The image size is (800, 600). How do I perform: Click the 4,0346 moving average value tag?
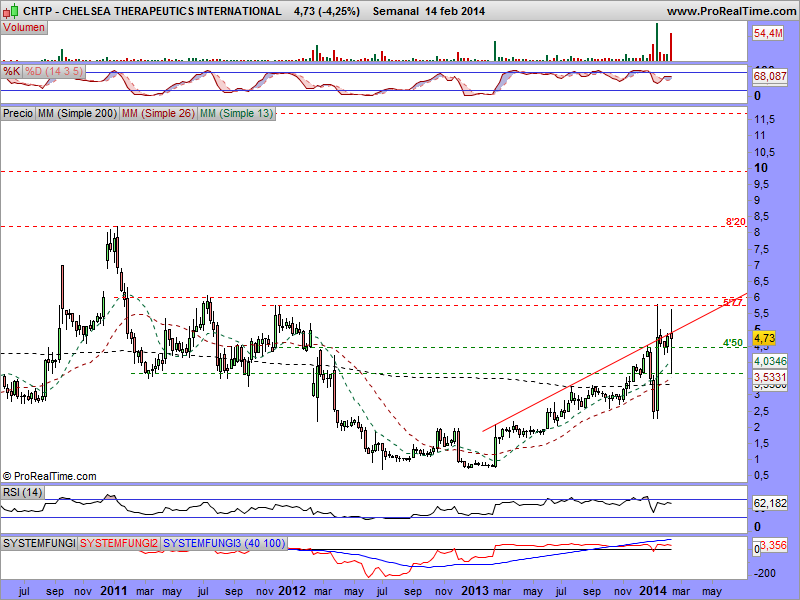click(770, 361)
